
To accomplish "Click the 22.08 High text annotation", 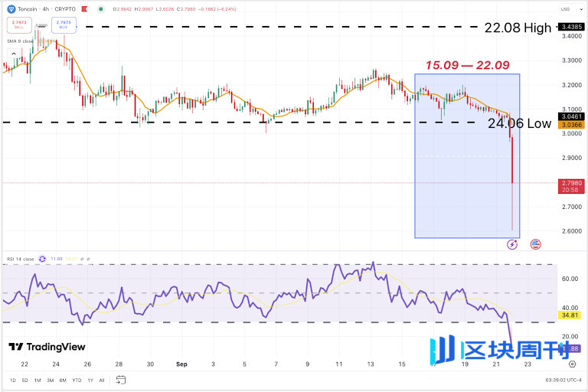I will (518, 28).
